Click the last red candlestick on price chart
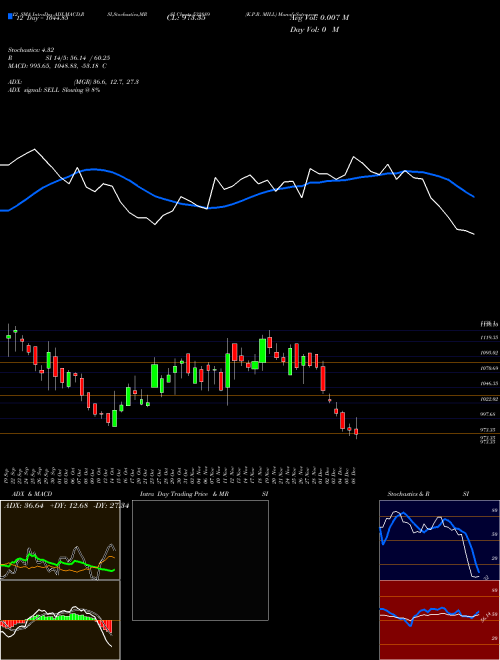The width and height of the screenshot is (500, 660). (x=356, y=431)
